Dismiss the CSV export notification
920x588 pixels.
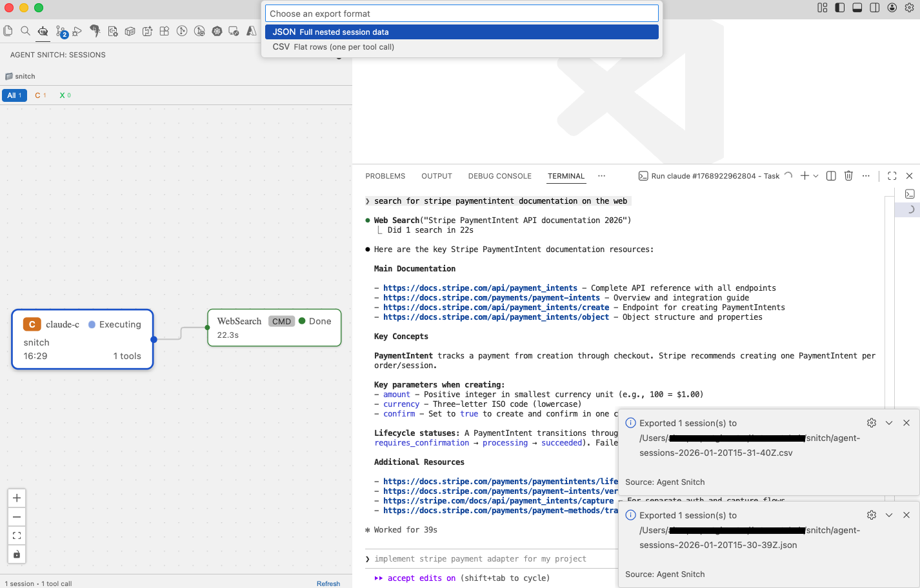[906, 423]
